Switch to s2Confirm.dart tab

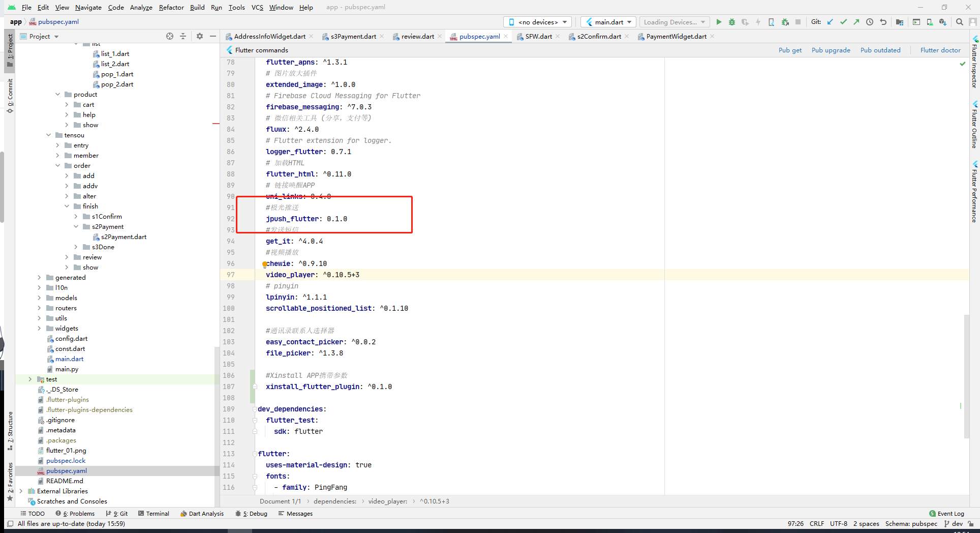tap(599, 36)
